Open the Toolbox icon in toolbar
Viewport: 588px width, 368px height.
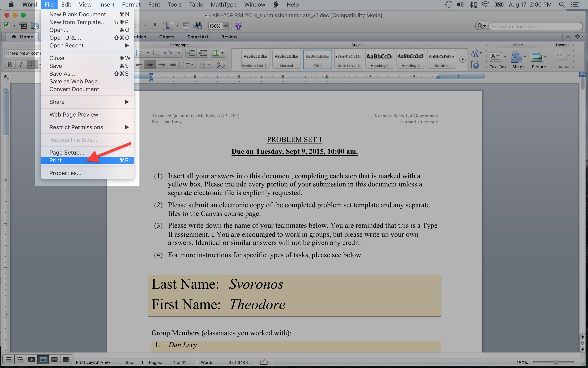pyautogui.click(x=186, y=26)
